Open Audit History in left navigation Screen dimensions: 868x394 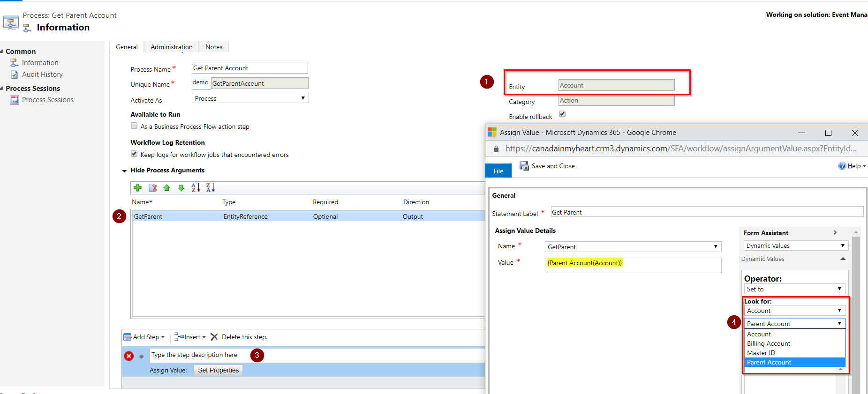point(42,74)
